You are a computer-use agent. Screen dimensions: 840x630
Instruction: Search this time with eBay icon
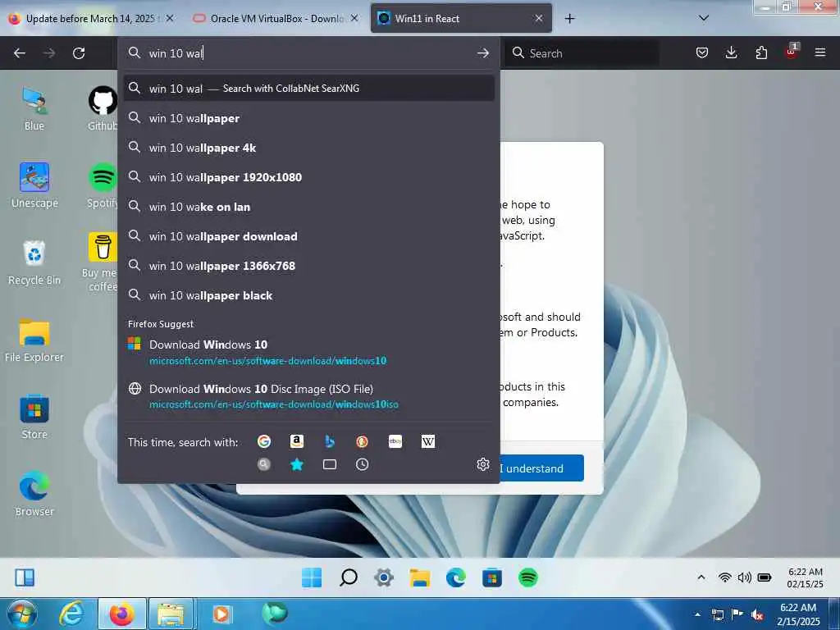coord(395,441)
